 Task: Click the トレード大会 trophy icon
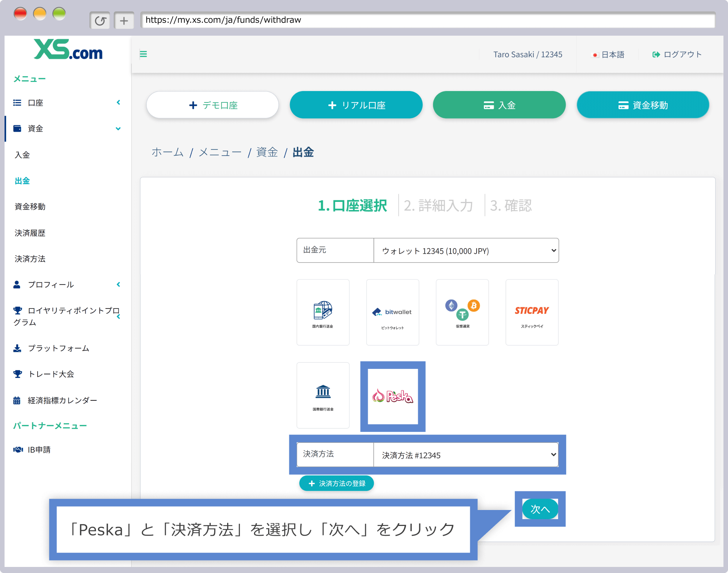(17, 374)
